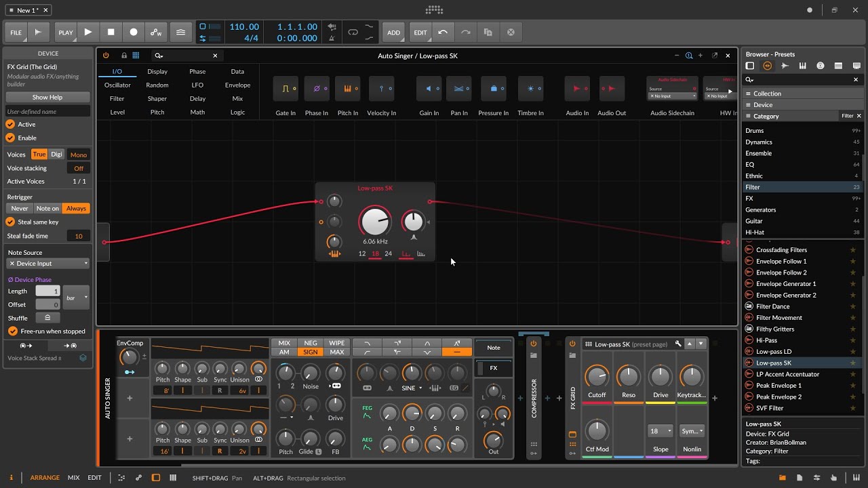This screenshot has height=488, width=868.
Task: Toggle automation write button
Action: coord(156,32)
